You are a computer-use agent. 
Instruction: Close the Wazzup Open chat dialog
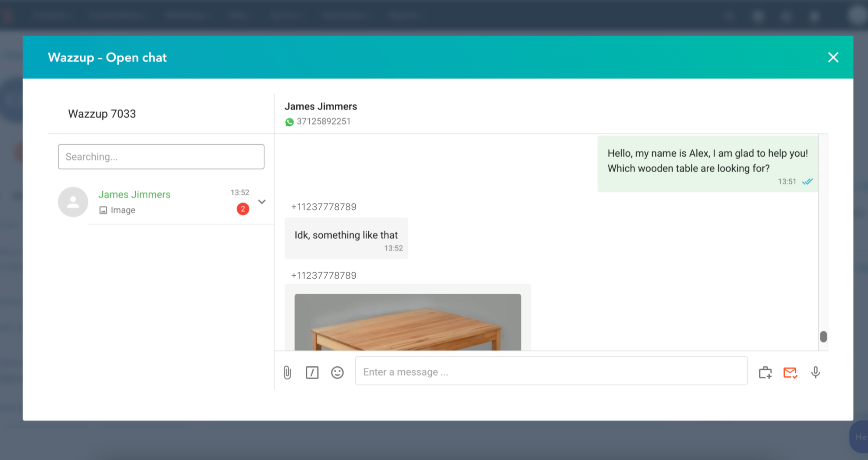(x=833, y=58)
